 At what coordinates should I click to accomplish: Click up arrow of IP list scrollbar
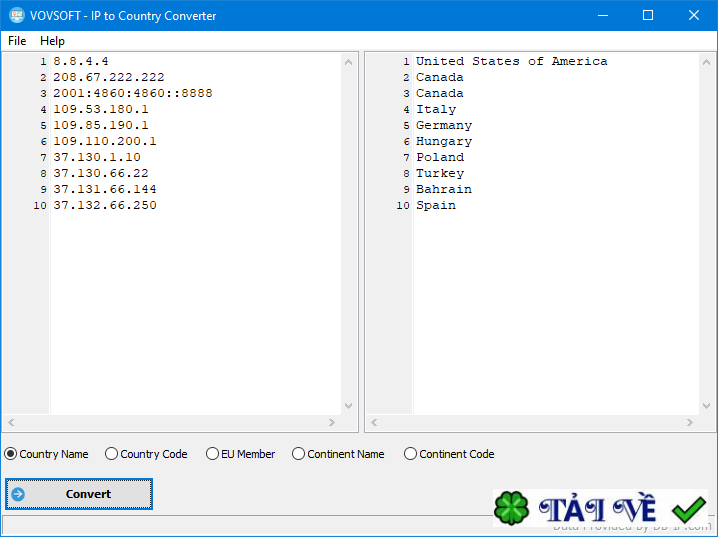[348, 62]
